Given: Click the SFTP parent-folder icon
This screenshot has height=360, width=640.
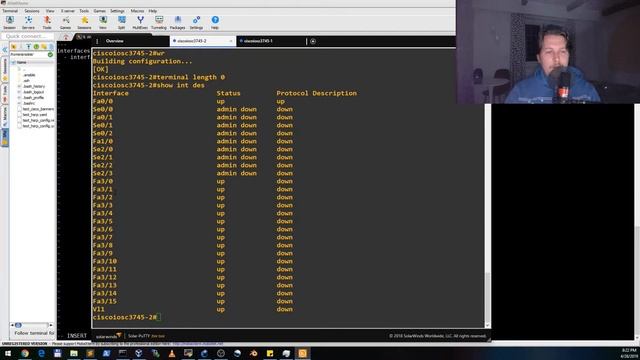Looking at the screenshot, I should 14,47.
